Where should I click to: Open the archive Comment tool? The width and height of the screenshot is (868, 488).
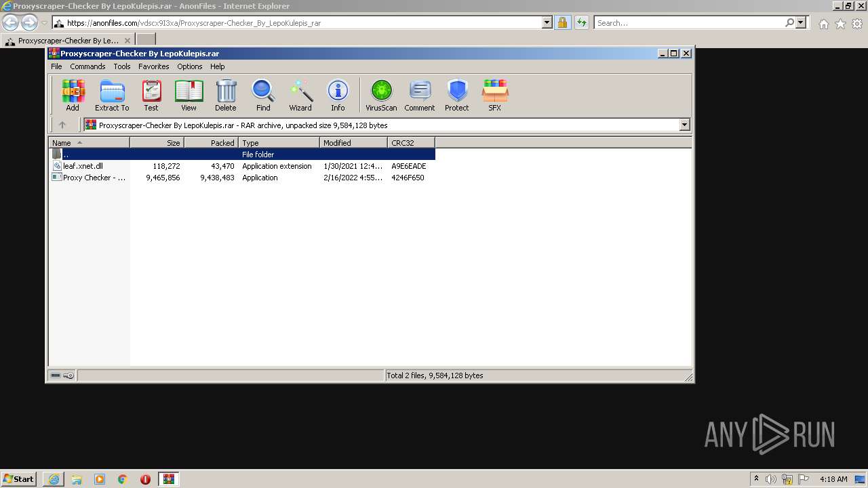420,95
